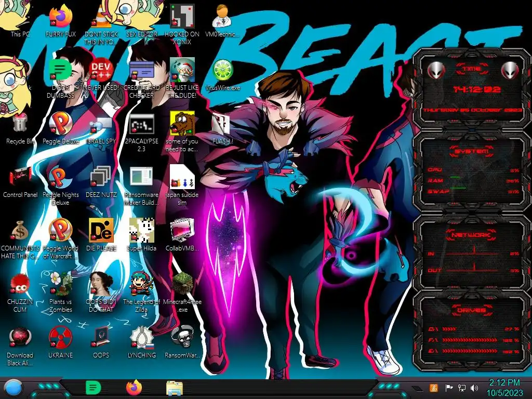The height and width of the screenshot is (399, 532).
Task: Click the NETWORK header on the widget
Action: point(471,235)
